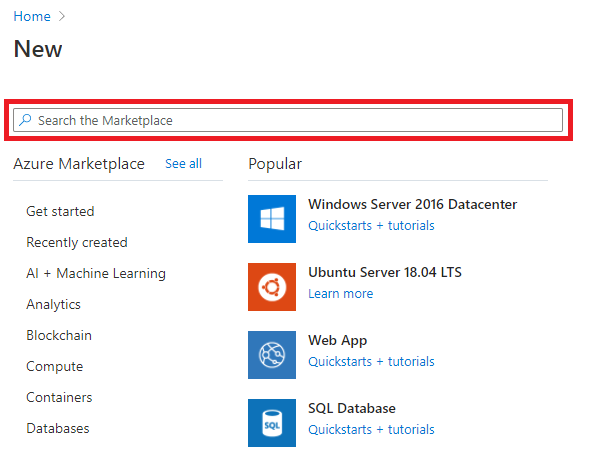Viewport: 592px width, 449px height.
Task: Open the Blockchain category
Action: tap(59, 335)
